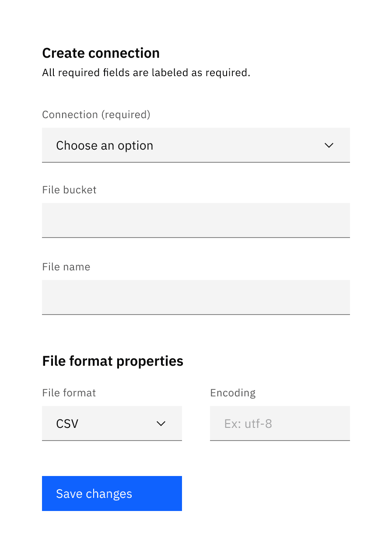Image resolution: width=392 pixels, height=553 pixels.
Task: Click the required fields helper text
Action: click(146, 73)
